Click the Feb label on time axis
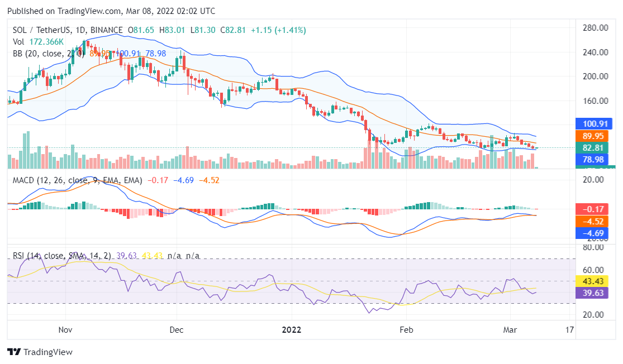This screenshot has height=364, width=623. click(406, 330)
